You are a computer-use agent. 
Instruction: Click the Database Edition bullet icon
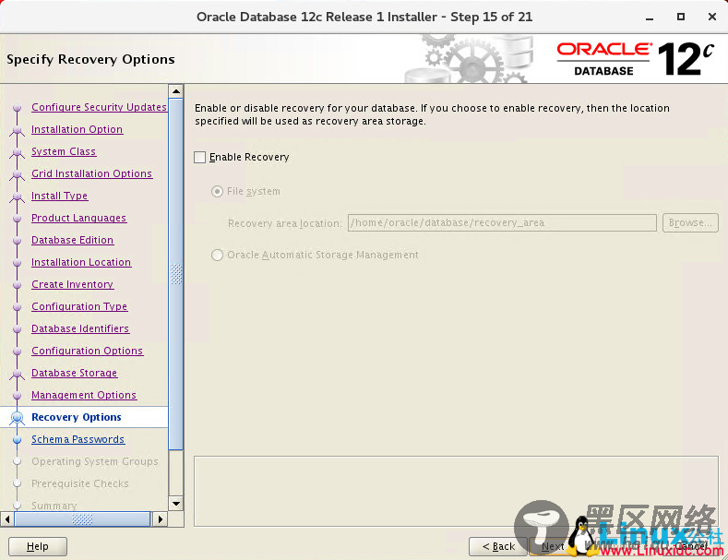tap(18, 241)
